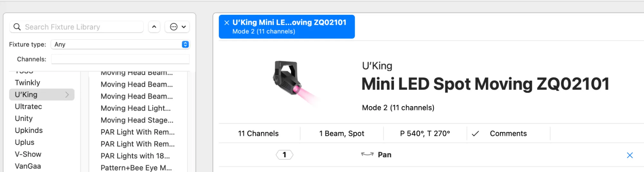Viewport: 644px width, 172px height.
Task: Expand the U'King manufacturer chevron
Action: [x=67, y=95]
